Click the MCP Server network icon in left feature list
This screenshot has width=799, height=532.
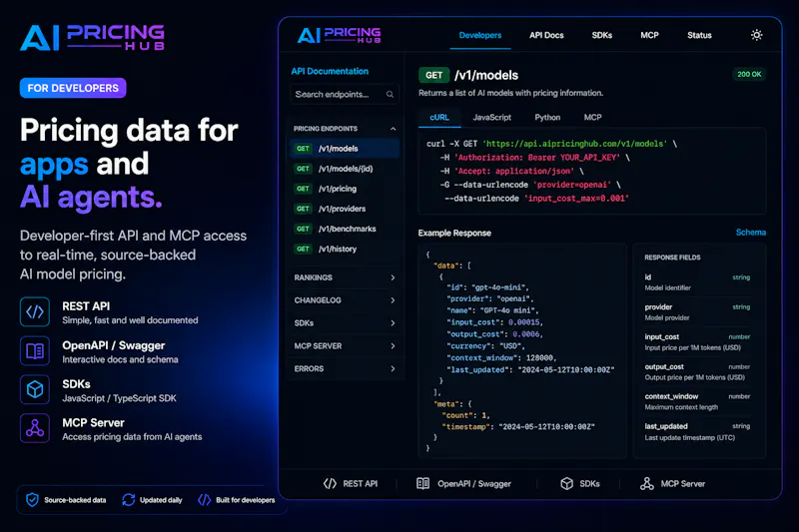click(x=35, y=428)
